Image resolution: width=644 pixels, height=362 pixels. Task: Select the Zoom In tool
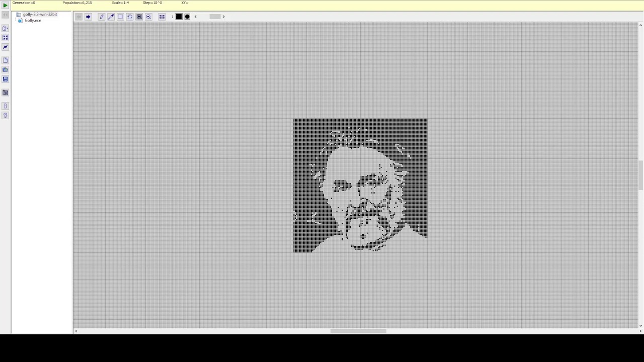139,17
